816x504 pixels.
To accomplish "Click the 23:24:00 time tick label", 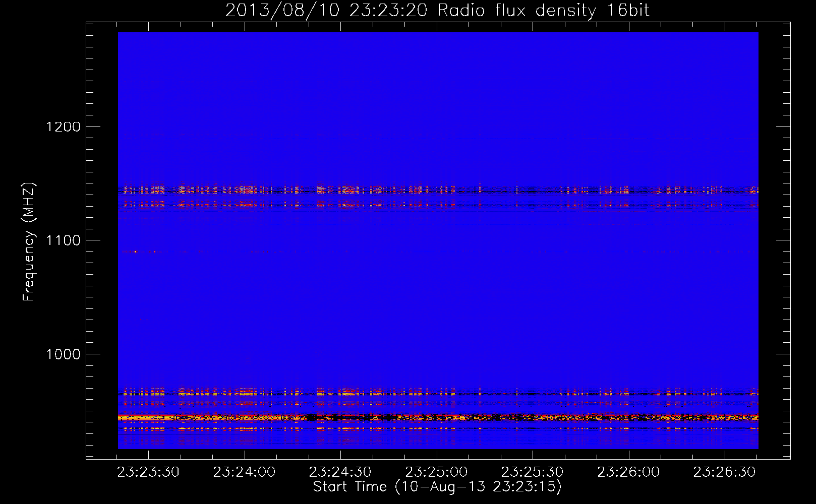I will tap(244, 472).
